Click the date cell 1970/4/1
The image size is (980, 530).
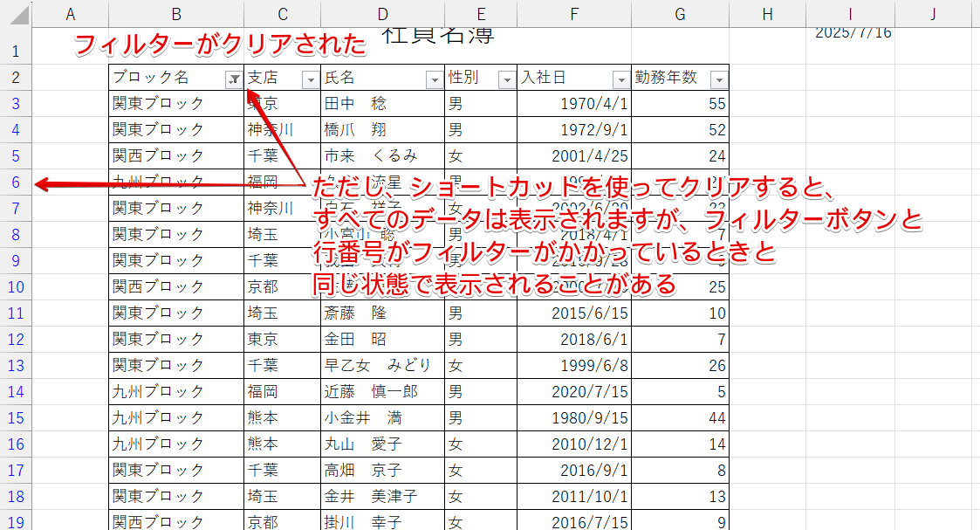pyautogui.click(x=573, y=103)
